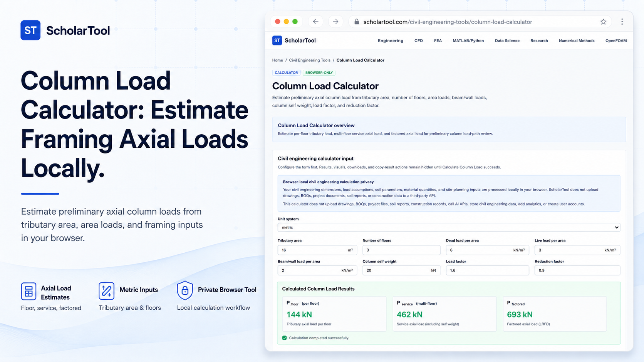Go to Civil Engineering Tools breadcrumb
This screenshot has height=362, width=644.
pos(310,60)
